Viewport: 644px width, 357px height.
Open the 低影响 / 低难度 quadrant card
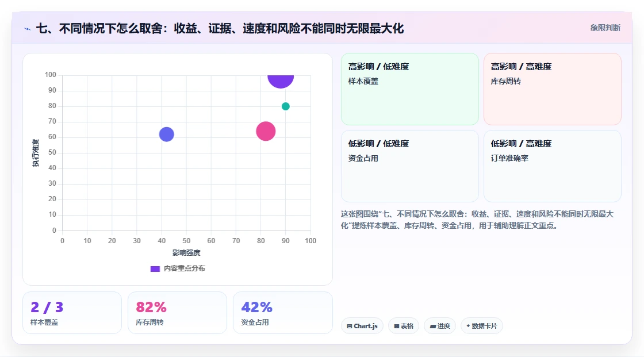(x=410, y=166)
